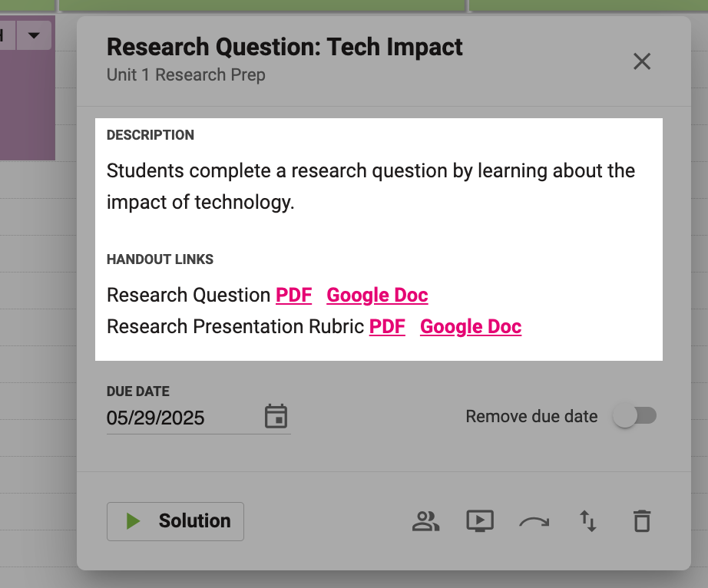Open Research Question Google Doc link
The width and height of the screenshot is (708, 588).
[377, 295]
